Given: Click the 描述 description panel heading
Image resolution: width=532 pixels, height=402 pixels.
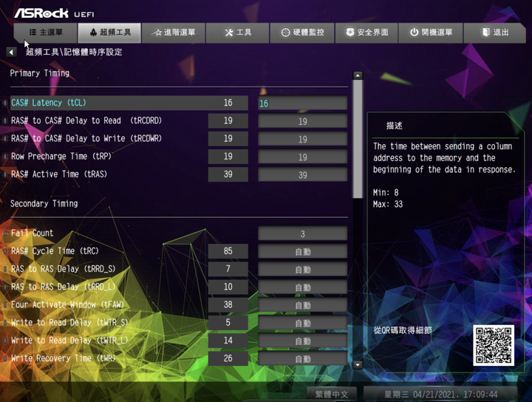Looking at the screenshot, I should tap(395, 126).
